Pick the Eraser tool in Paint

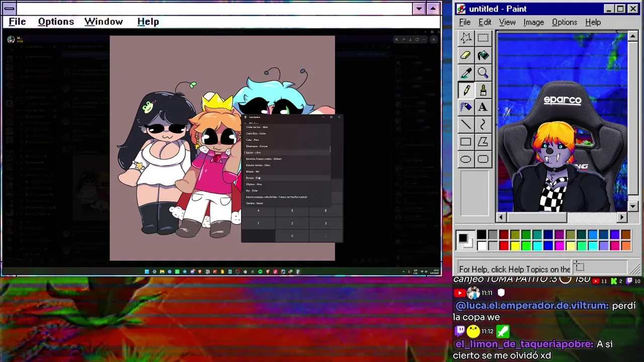(465, 55)
